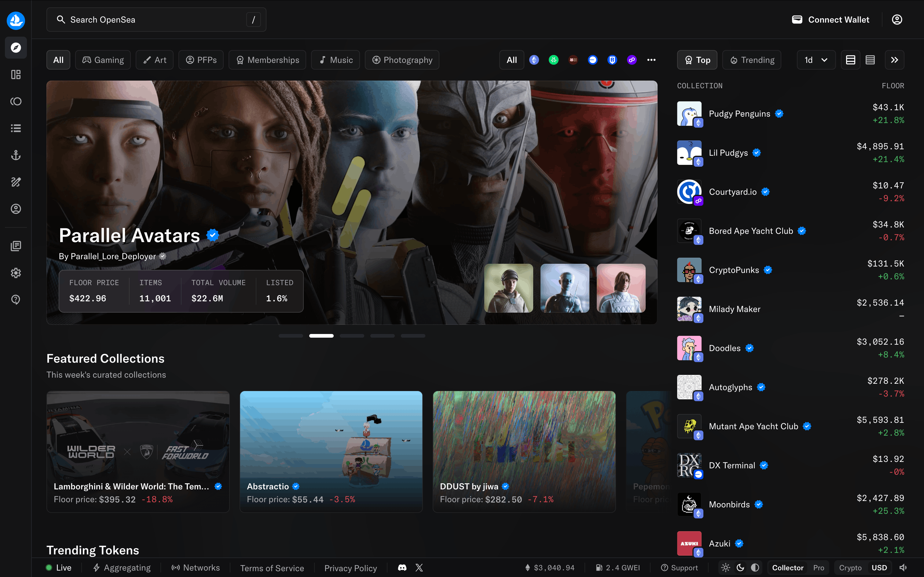
Task: Open the Terms of Service link
Action: 272,568
